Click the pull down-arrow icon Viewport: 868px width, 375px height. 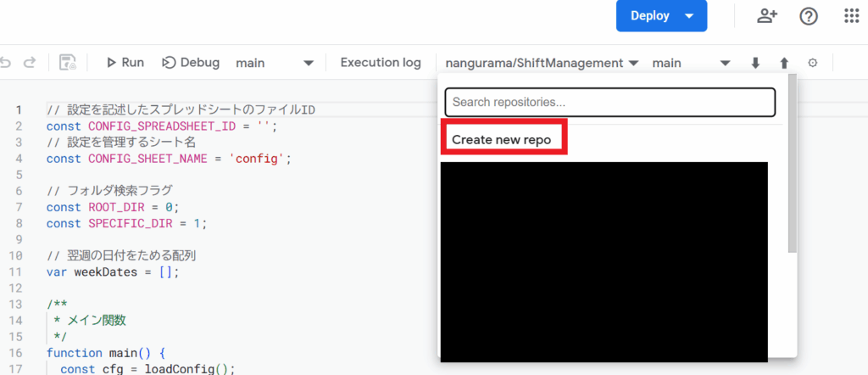pyautogui.click(x=755, y=63)
